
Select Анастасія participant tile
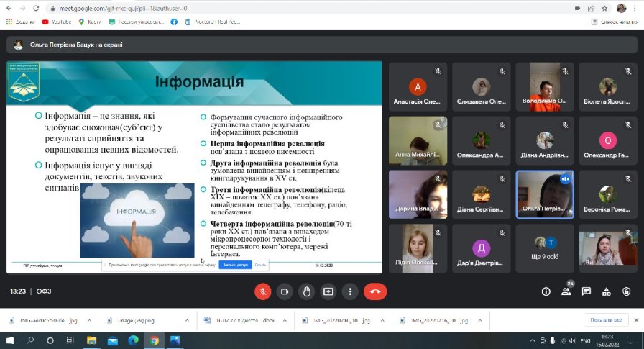point(418,87)
